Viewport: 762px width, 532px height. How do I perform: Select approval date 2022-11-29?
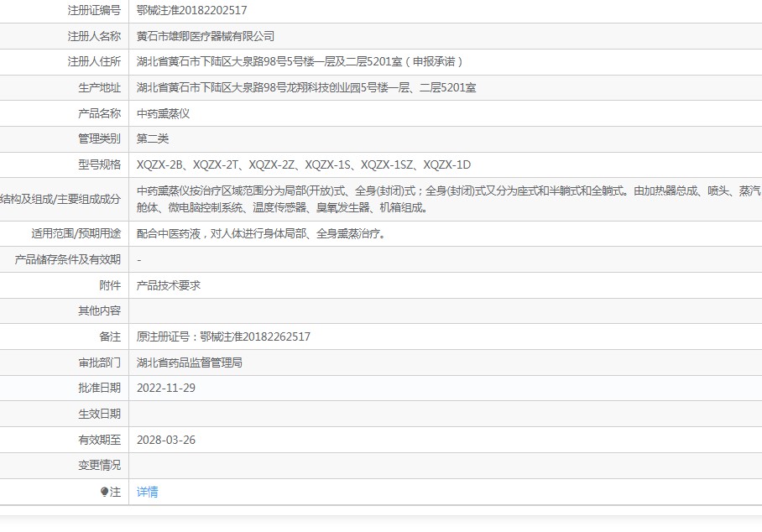coord(165,388)
